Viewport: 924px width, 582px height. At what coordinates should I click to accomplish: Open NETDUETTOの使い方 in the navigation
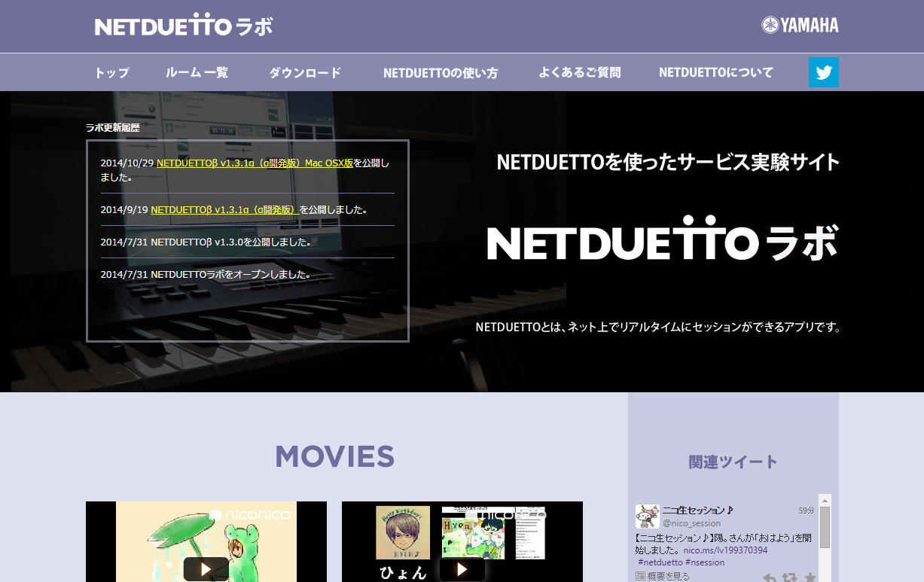(441, 72)
